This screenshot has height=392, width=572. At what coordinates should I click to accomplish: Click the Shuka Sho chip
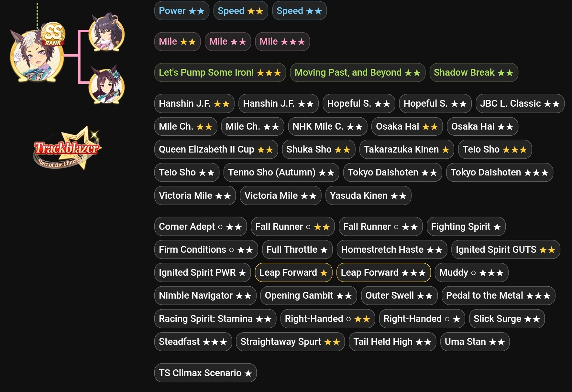click(319, 149)
